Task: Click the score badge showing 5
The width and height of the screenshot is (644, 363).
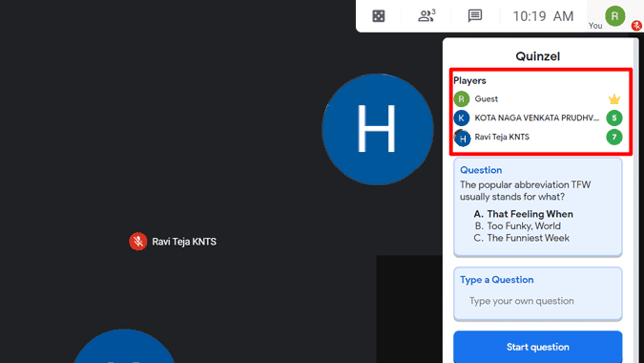Action: [x=614, y=118]
